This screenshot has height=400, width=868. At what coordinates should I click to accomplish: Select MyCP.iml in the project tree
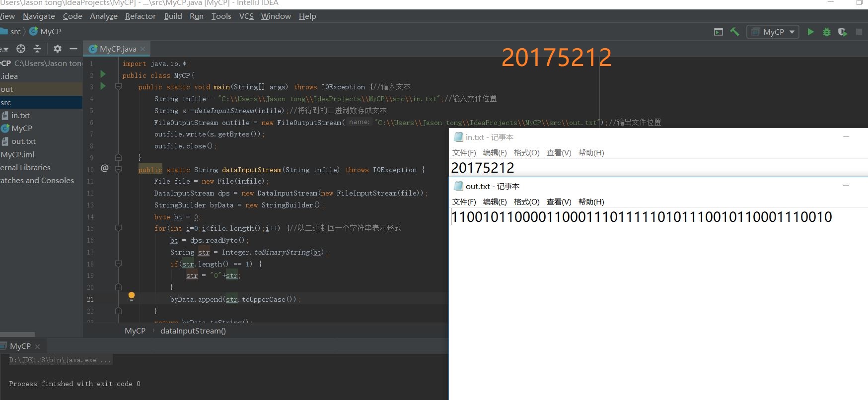(41, 154)
